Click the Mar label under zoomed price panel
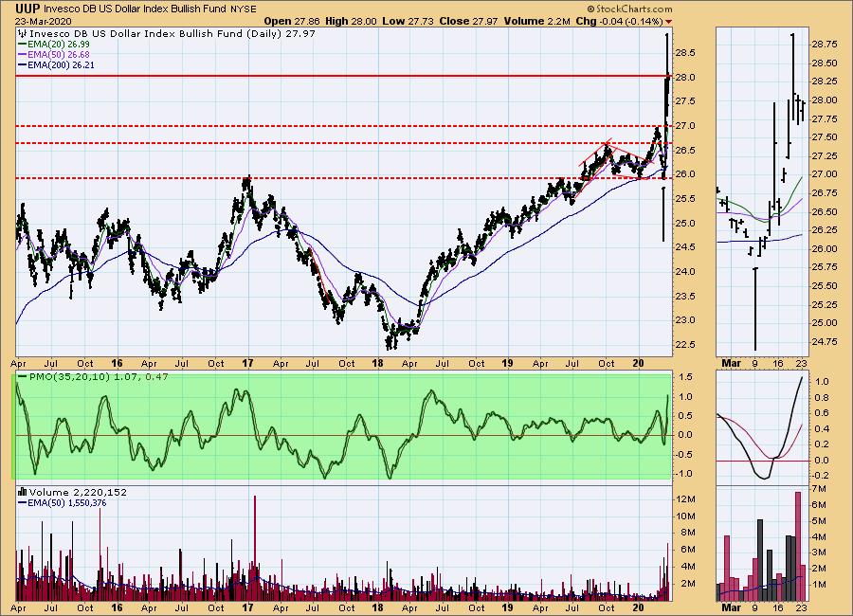853x616 pixels. coord(731,363)
